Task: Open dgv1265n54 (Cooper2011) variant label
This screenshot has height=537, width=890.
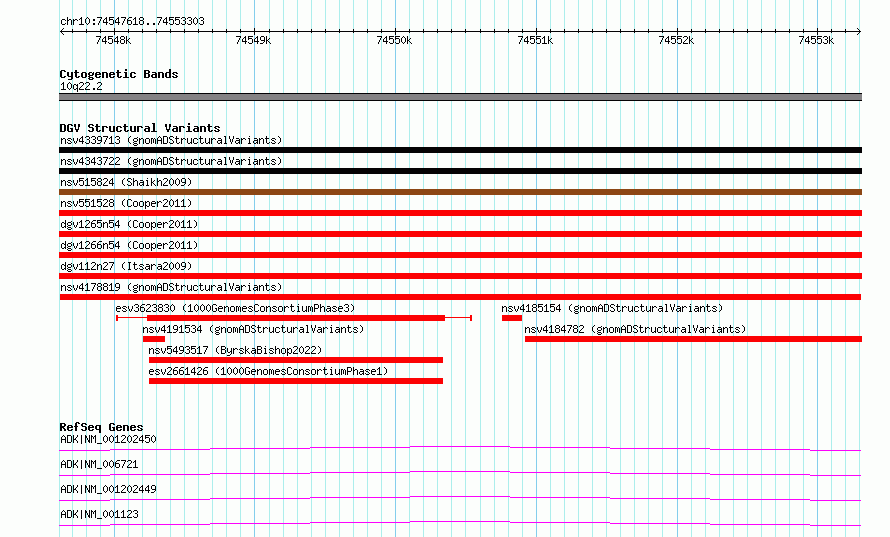Action: coord(129,224)
